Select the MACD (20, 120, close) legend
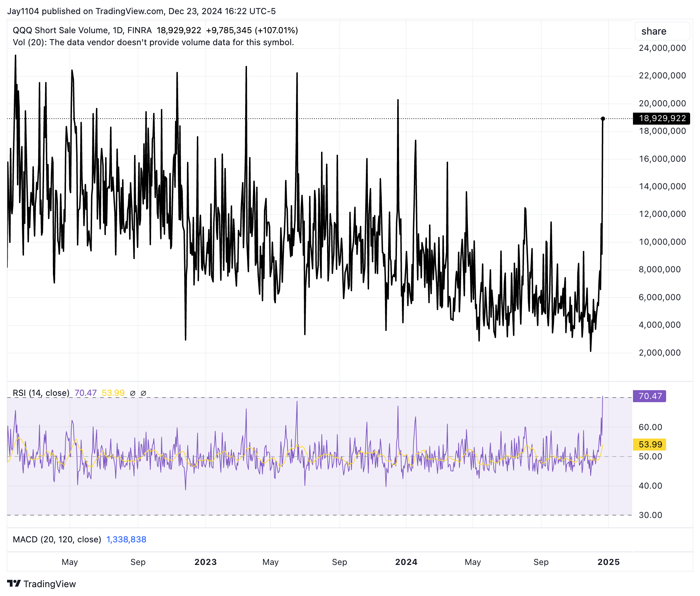The height and width of the screenshot is (596, 700). click(57, 540)
